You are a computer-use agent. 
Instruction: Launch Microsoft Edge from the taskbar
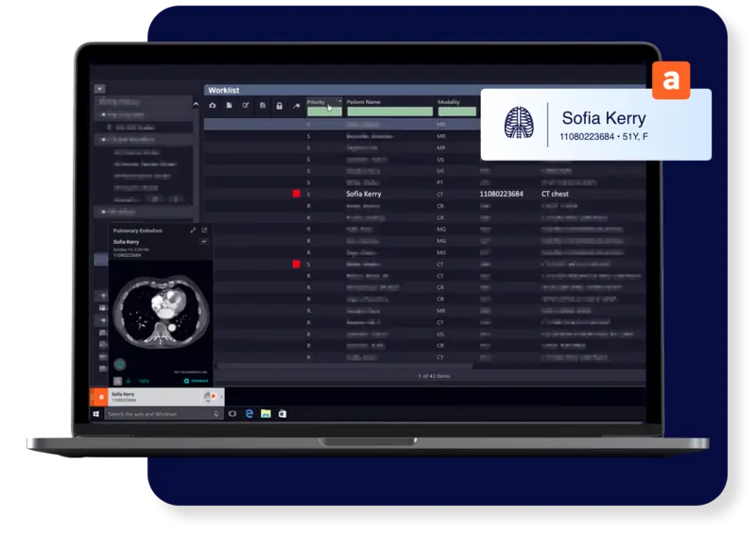pos(249,414)
